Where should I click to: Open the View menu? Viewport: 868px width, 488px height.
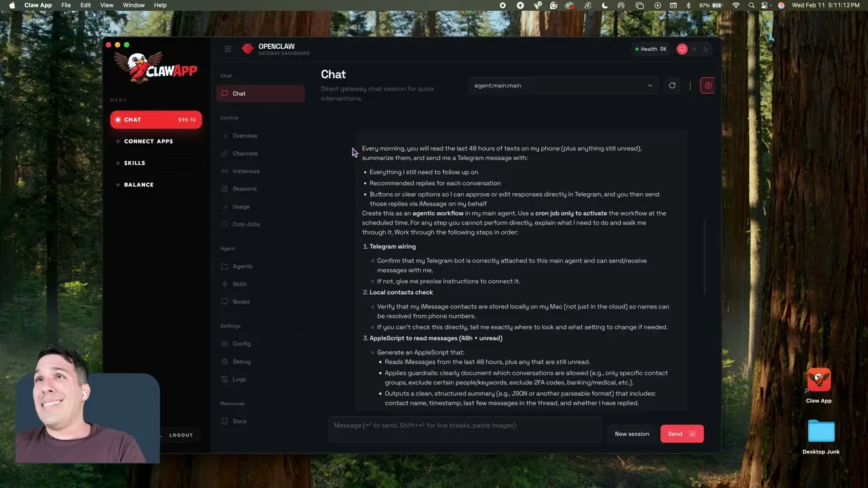106,5
